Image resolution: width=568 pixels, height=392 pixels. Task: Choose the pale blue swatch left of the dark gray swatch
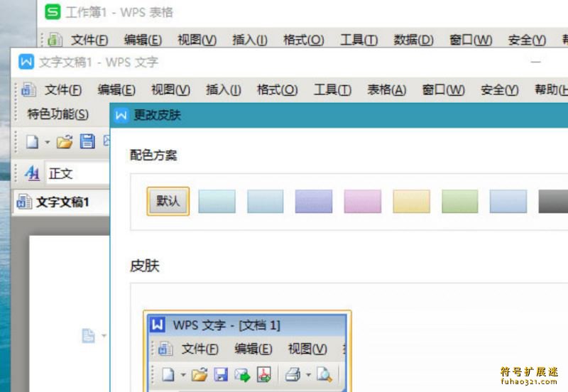[508, 201]
